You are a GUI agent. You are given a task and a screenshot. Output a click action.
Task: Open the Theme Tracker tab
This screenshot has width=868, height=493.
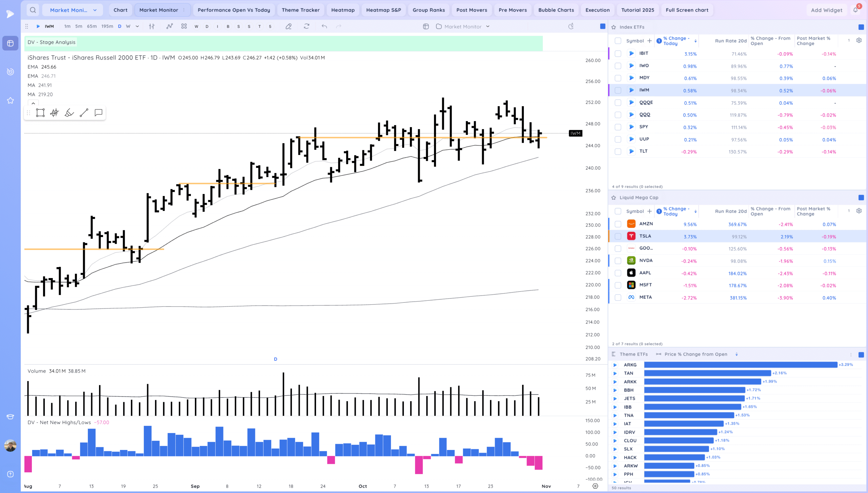(x=300, y=10)
